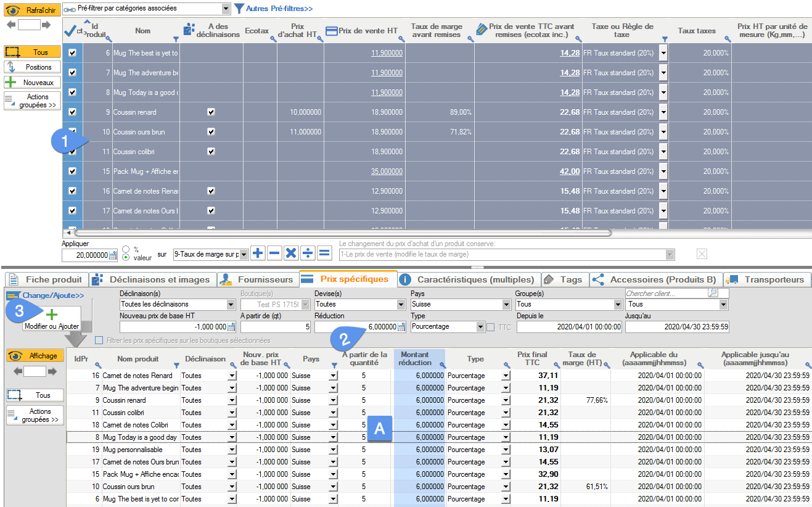Click the equals operator icon
The image size is (812, 507).
324,253
